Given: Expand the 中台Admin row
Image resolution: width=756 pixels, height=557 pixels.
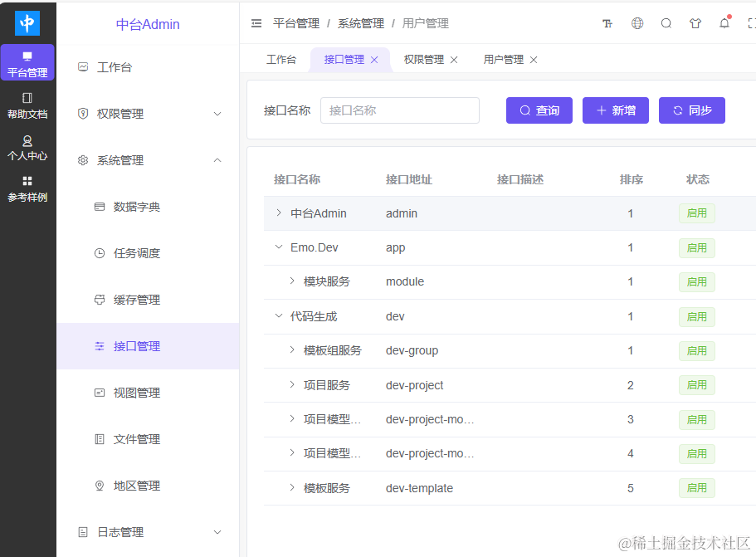Looking at the screenshot, I should pos(279,213).
